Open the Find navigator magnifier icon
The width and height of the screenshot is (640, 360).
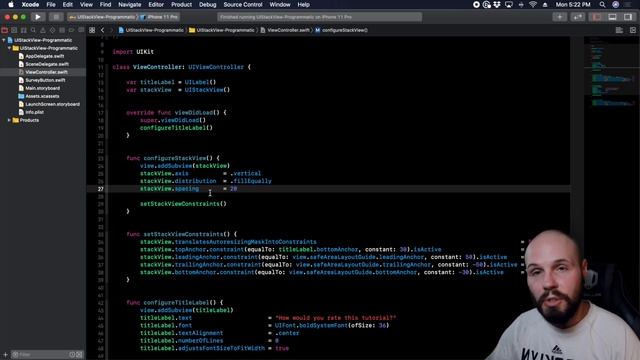click(33, 30)
